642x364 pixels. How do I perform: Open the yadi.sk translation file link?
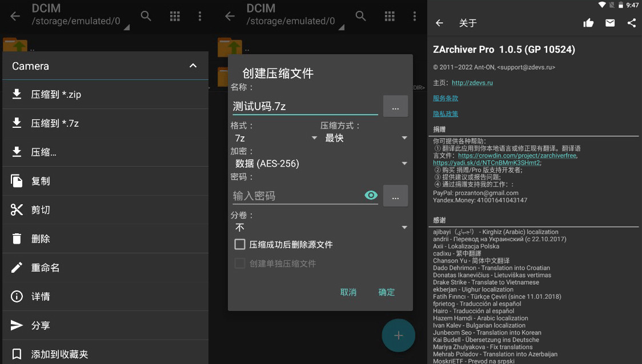(x=487, y=163)
